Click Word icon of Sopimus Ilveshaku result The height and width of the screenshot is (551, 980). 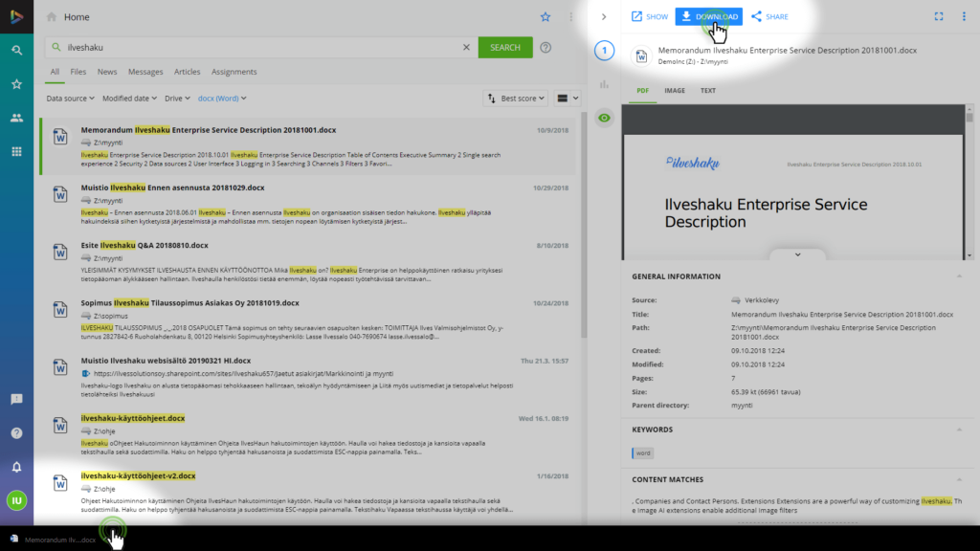(60, 309)
